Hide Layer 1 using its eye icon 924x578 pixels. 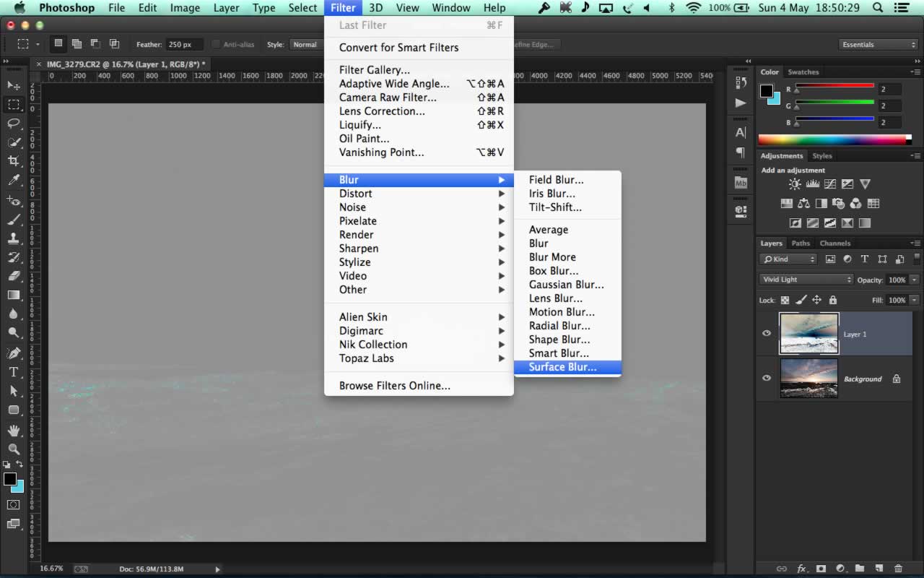pyautogui.click(x=767, y=334)
